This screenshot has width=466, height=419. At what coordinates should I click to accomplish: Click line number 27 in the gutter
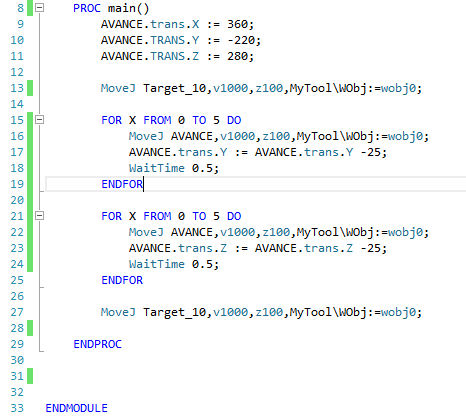[17, 312]
